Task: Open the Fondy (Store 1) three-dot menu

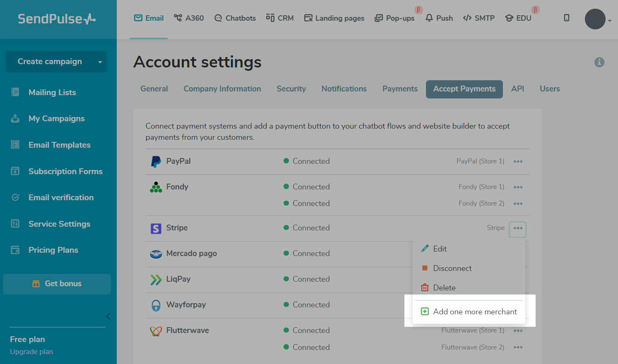Action: [x=518, y=187]
